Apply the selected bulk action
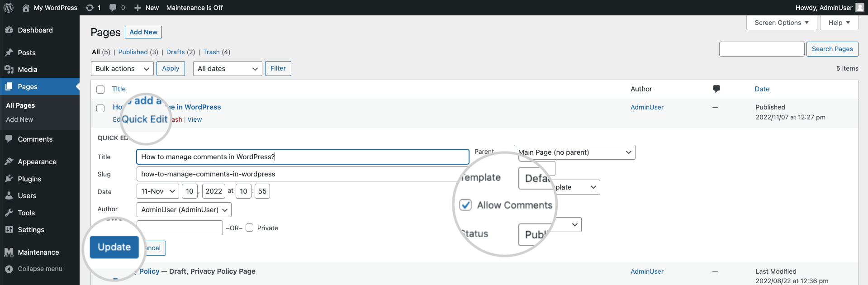This screenshot has height=285, width=868. pyautogui.click(x=171, y=68)
